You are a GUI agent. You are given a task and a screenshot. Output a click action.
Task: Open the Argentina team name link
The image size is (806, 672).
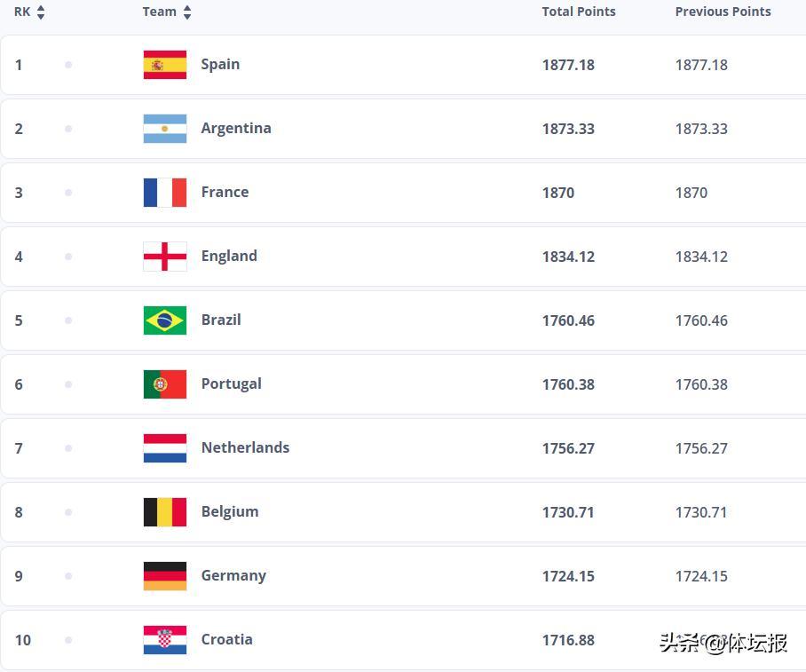point(236,128)
